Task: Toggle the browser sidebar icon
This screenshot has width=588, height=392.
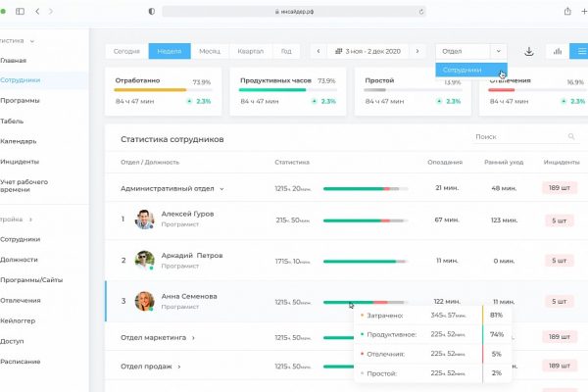Action: pyautogui.click(x=20, y=11)
